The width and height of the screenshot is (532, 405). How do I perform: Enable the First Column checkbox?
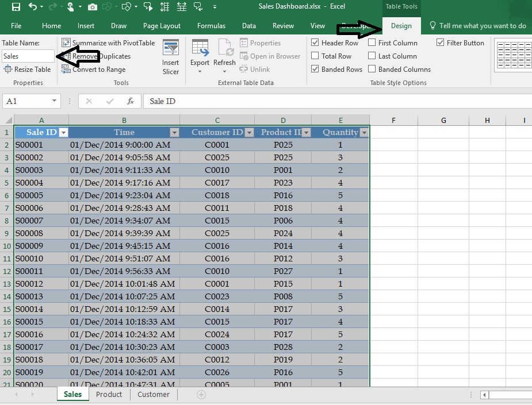372,43
